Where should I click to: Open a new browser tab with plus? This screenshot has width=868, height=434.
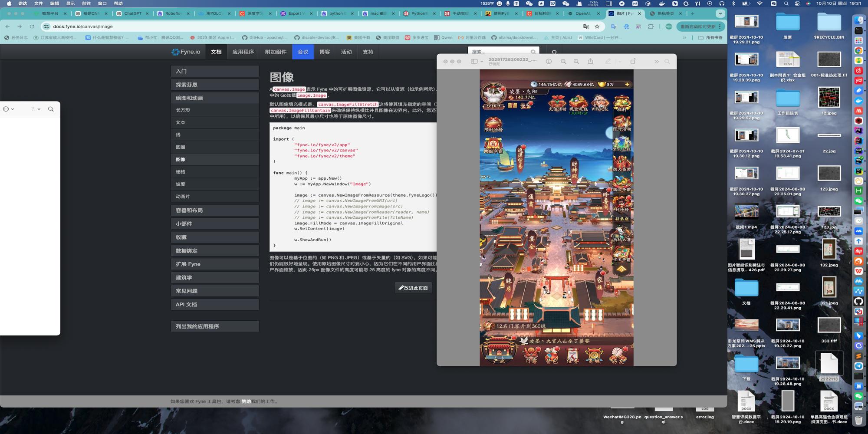pyautogui.click(x=693, y=13)
